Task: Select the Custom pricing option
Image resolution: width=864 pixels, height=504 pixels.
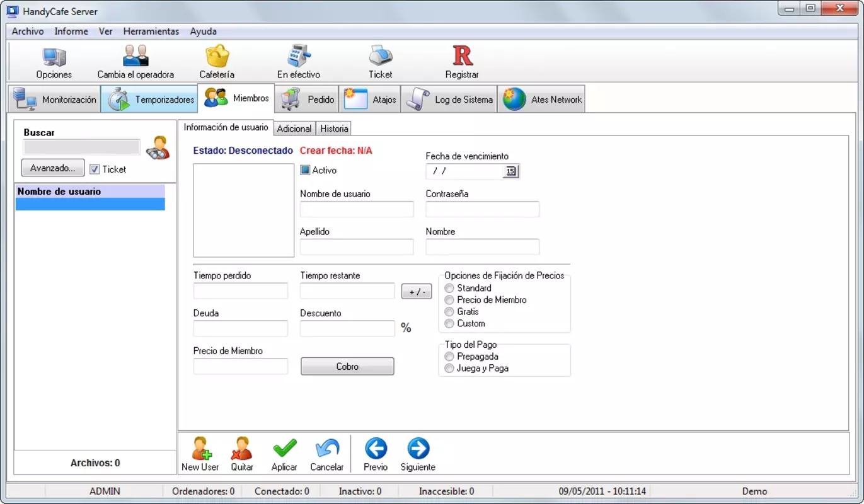Action: tap(449, 323)
